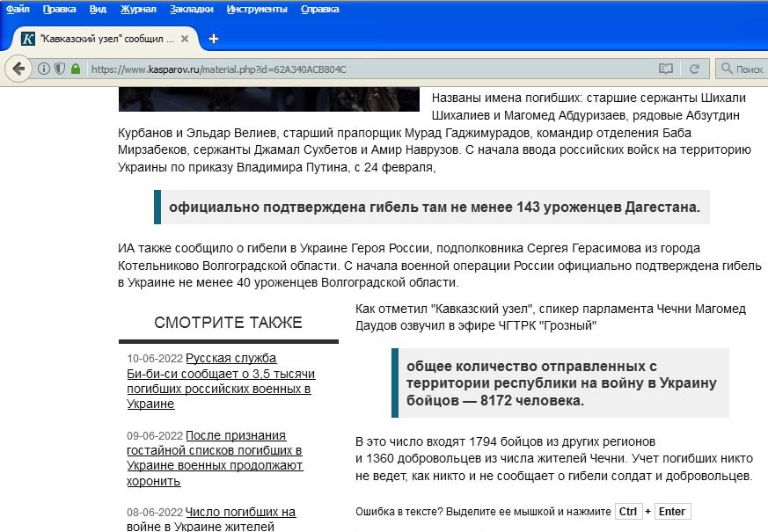Screen dimensions: 768x532
Task: Show site information icon
Action: tap(44, 69)
